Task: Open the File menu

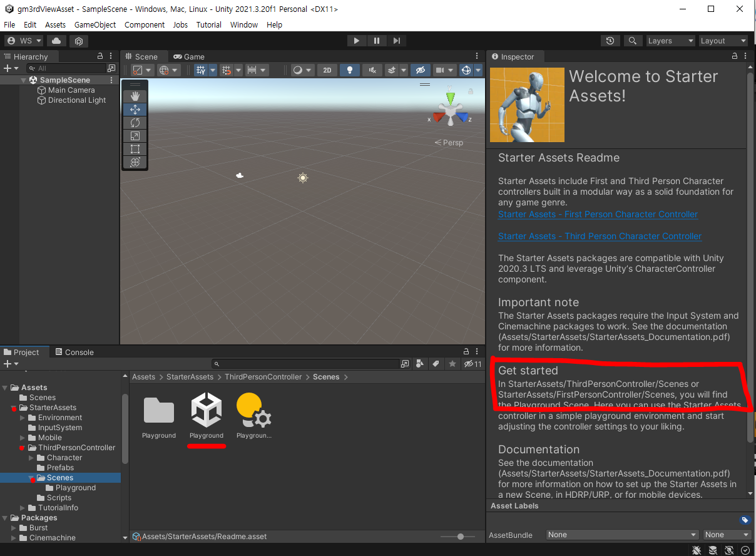Action: pos(9,24)
